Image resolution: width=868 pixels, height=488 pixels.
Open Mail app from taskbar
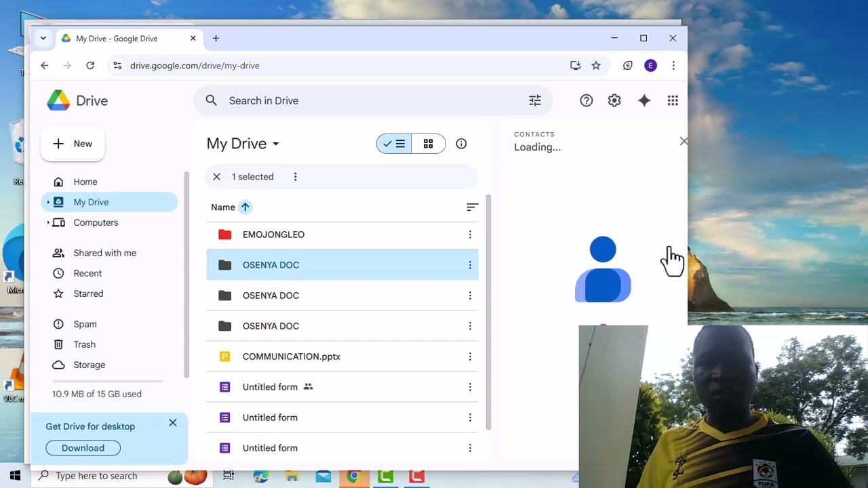[x=323, y=476]
